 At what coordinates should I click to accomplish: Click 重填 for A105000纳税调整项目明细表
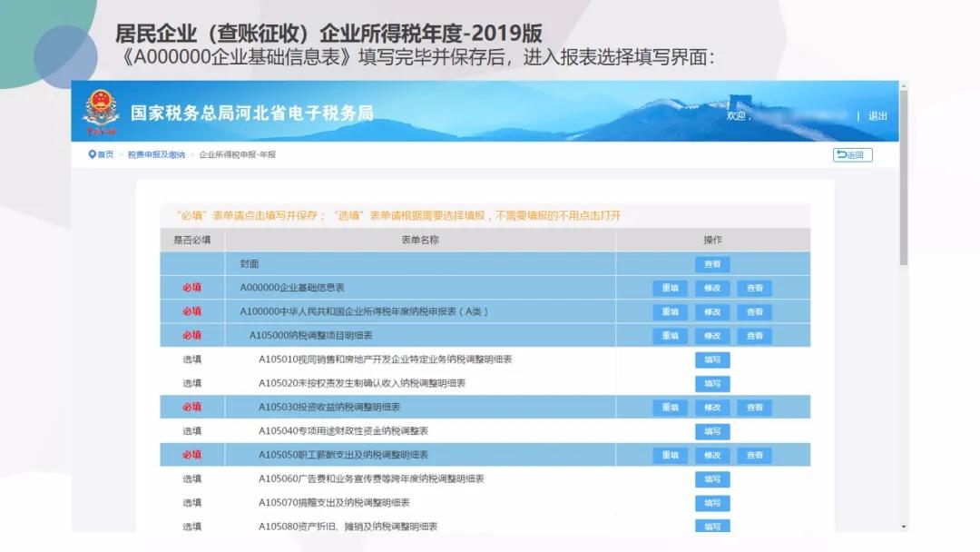pos(671,335)
